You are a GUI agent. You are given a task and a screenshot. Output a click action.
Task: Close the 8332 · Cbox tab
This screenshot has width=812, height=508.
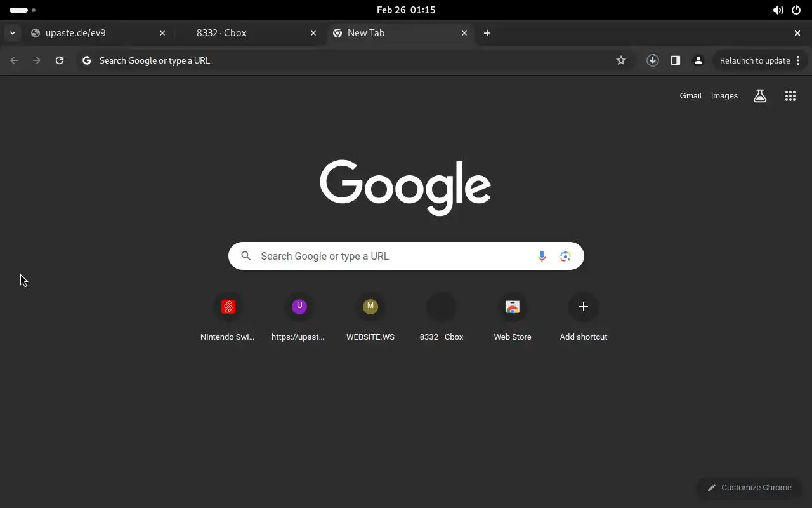[x=313, y=33]
